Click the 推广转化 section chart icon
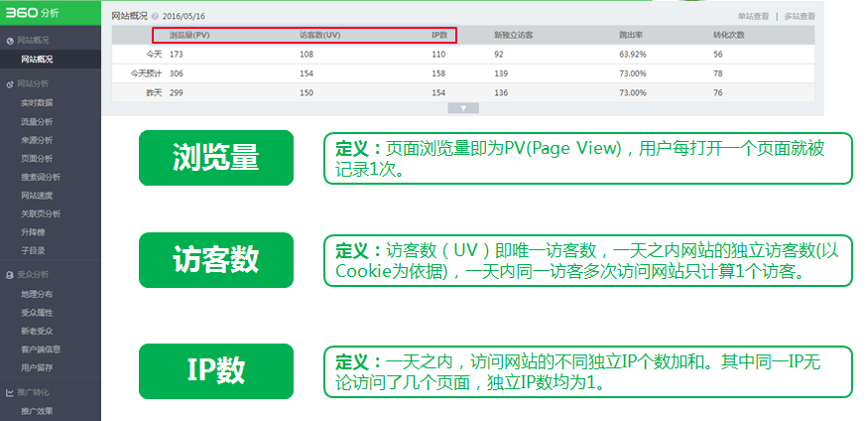This screenshot has height=421, width=868. pos(10,392)
